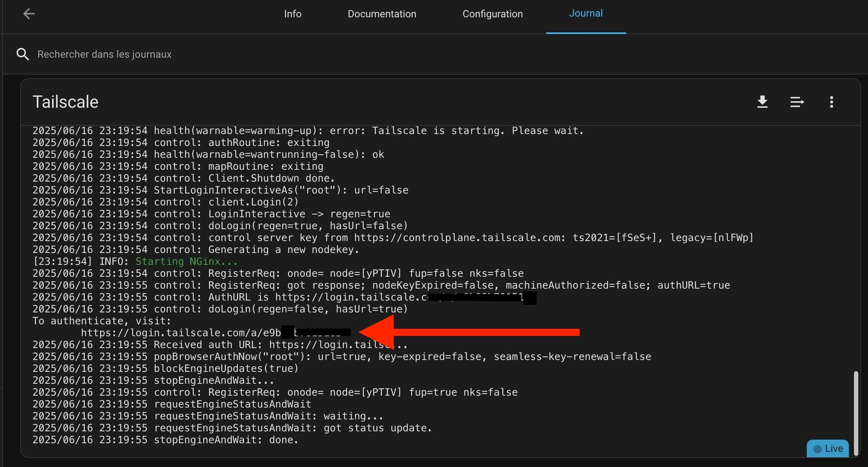
Task: Open the three-dot overflow menu
Action: coord(831,102)
